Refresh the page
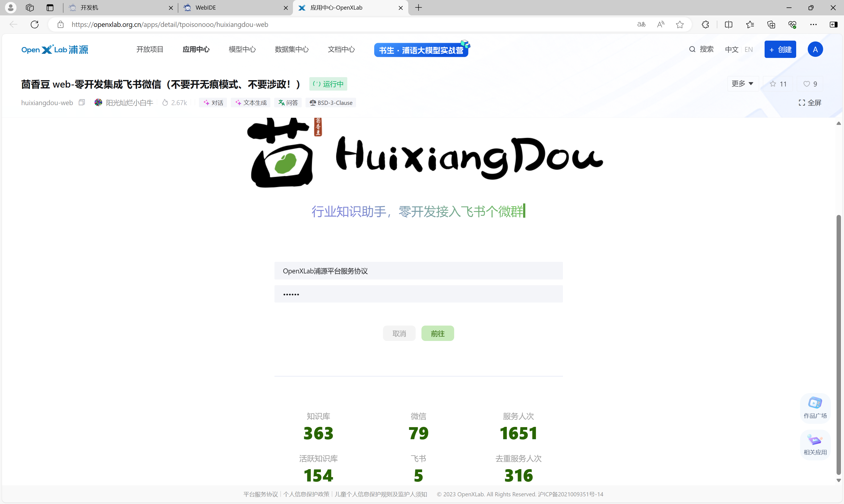The width and height of the screenshot is (844, 504). (35, 24)
